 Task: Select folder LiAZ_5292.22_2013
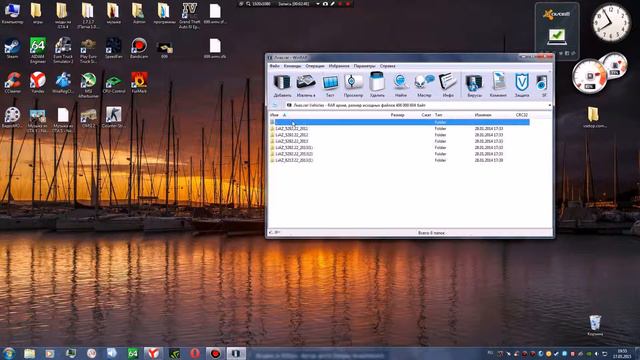[292, 141]
